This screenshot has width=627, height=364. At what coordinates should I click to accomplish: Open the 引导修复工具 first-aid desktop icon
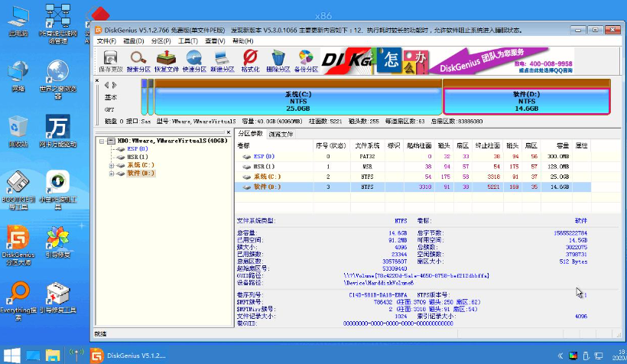58,298
